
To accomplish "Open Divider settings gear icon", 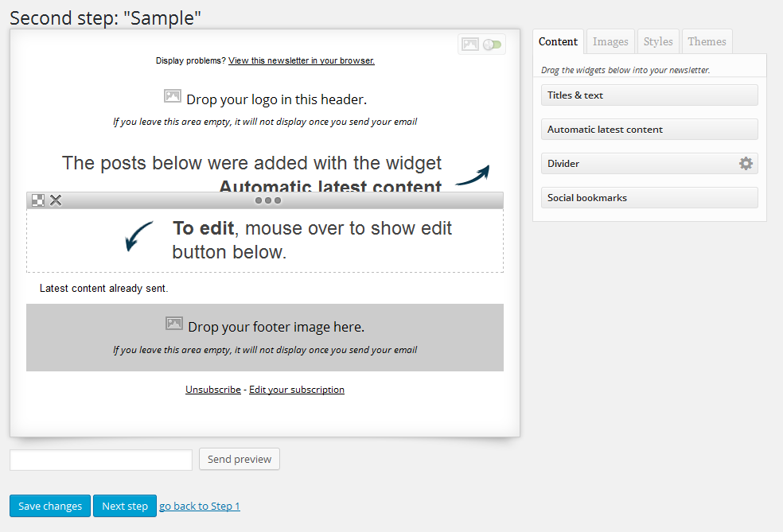I will [x=746, y=164].
